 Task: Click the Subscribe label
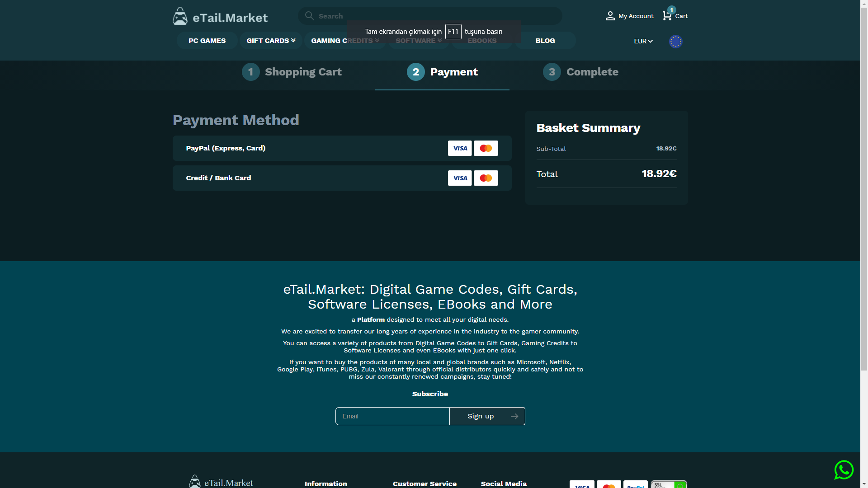(430, 394)
